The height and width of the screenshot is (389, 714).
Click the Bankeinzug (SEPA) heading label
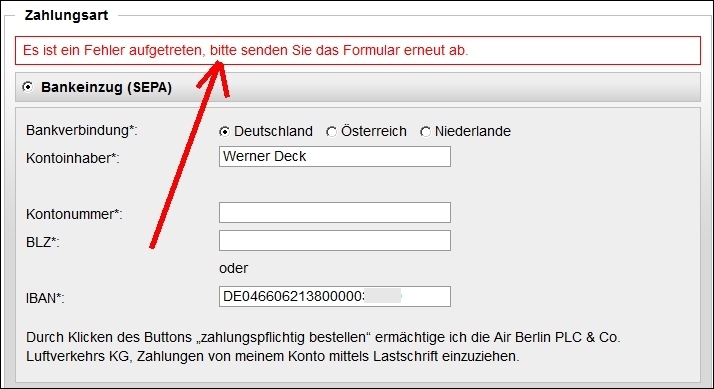[107, 87]
